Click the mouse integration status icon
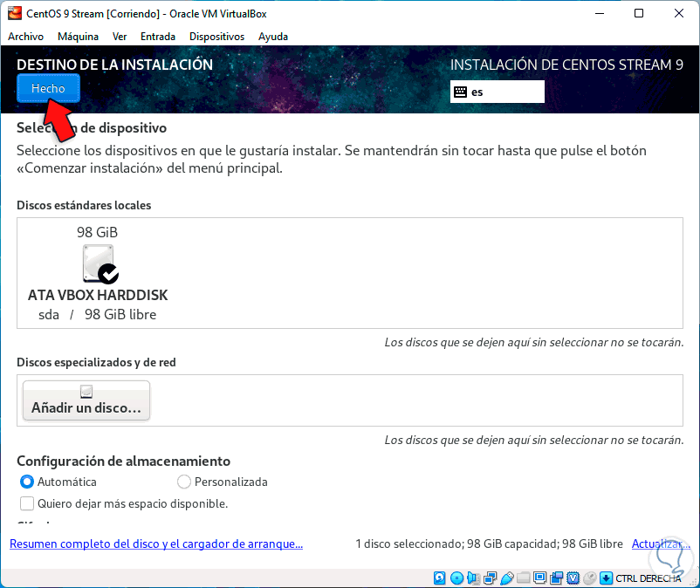 pyautogui.click(x=590, y=578)
